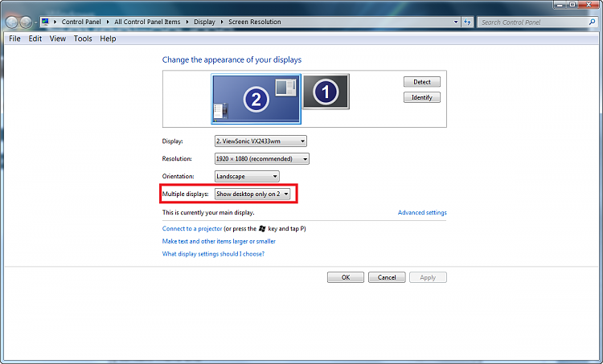Open Advanced settings link
This screenshot has width=603, height=364.
[422, 213]
